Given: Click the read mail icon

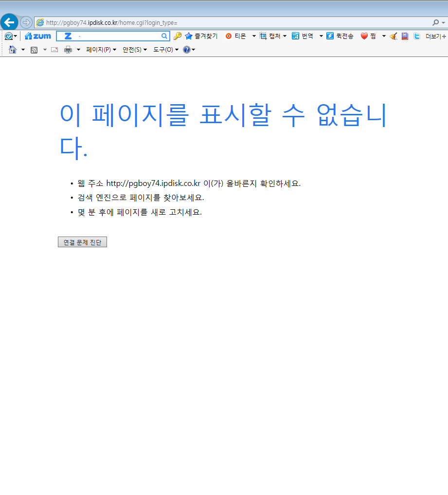Looking at the screenshot, I should [x=54, y=50].
